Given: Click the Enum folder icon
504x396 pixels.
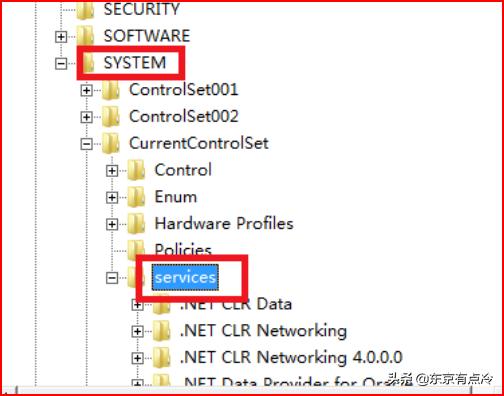Looking at the screenshot, I should (136, 197).
